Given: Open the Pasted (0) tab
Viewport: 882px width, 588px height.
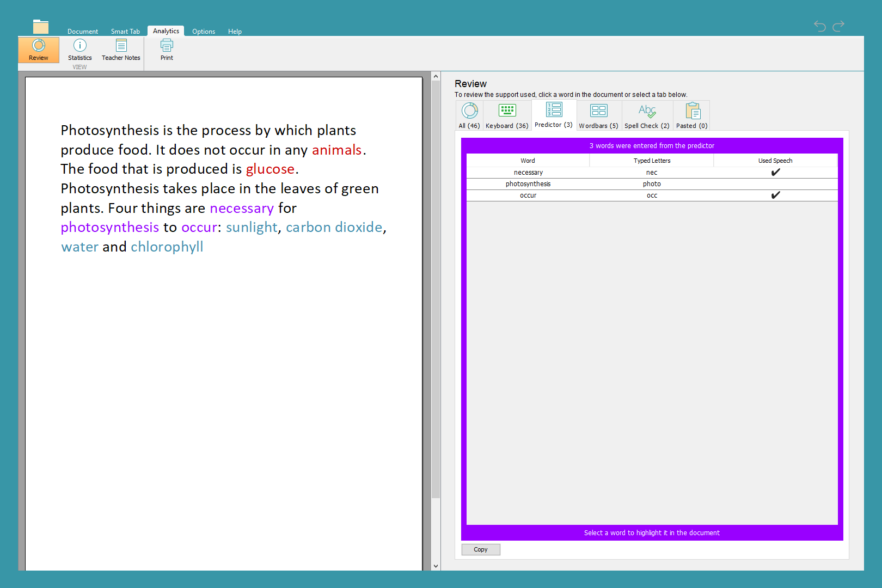Looking at the screenshot, I should click(691, 116).
